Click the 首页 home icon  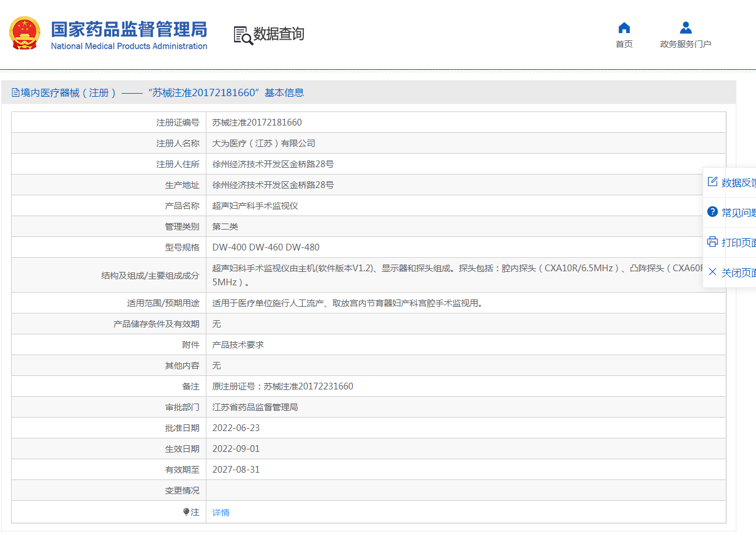(x=624, y=28)
